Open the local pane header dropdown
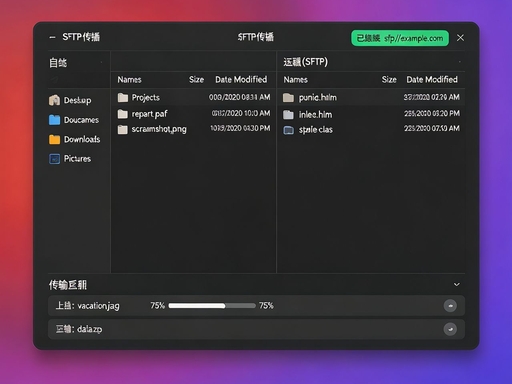 click(101, 62)
